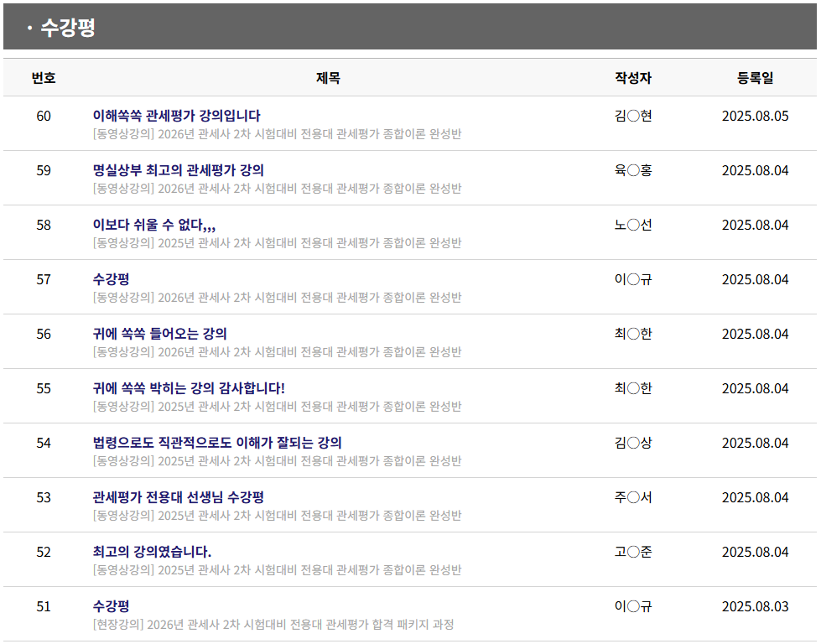The height and width of the screenshot is (644, 821).
Task: Open "귀에 쏙쏙 박히는 강의 감사합니다!" review
Action: (189, 388)
